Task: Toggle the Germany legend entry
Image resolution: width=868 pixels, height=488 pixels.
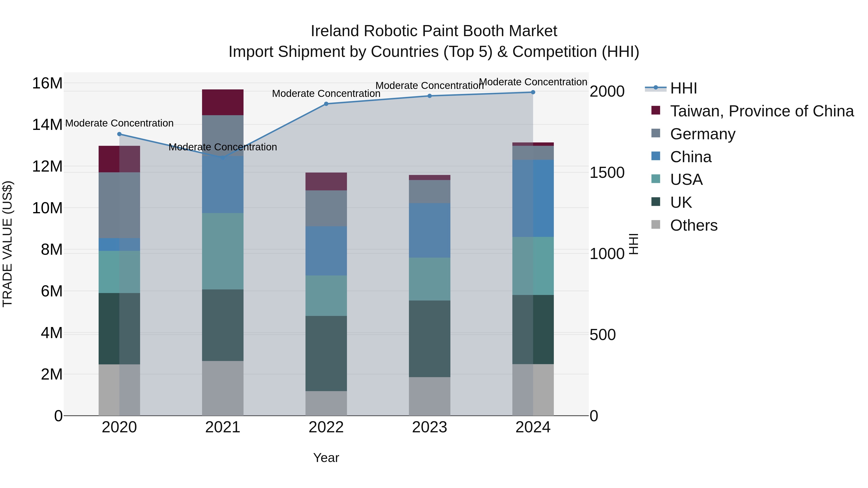Action: tap(693, 134)
